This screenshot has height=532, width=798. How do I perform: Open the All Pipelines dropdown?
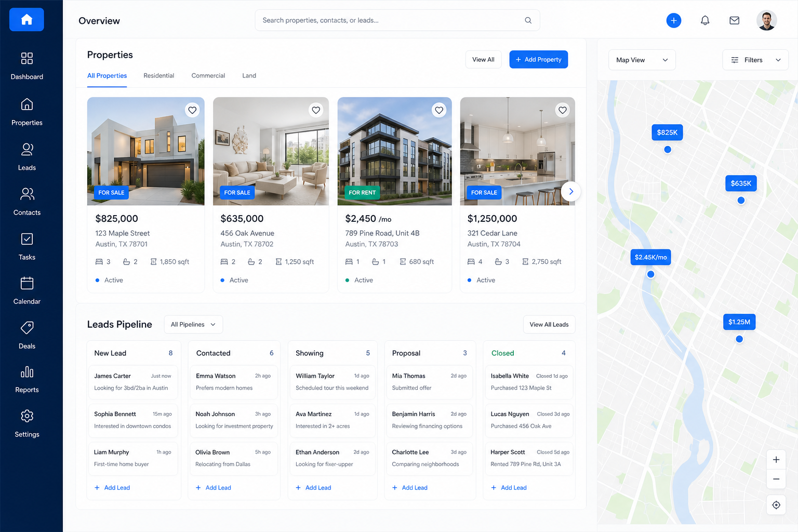click(193, 325)
